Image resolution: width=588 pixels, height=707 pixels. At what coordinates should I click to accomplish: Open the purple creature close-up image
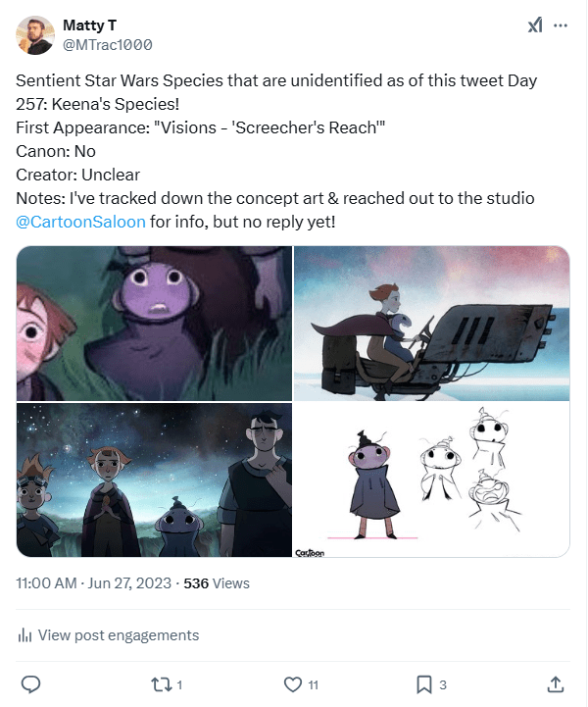(154, 323)
